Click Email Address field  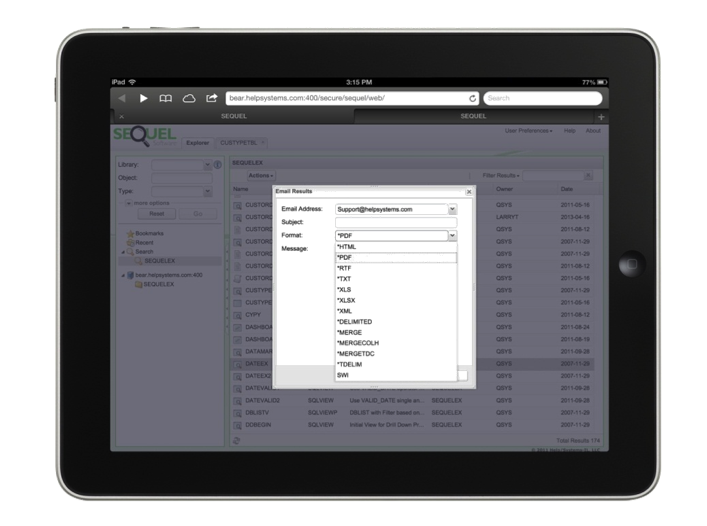[391, 210]
